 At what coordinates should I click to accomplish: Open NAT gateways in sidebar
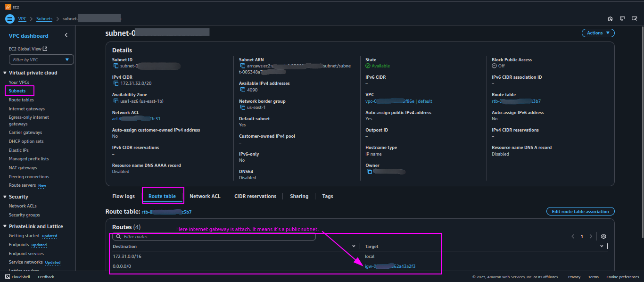23,168
